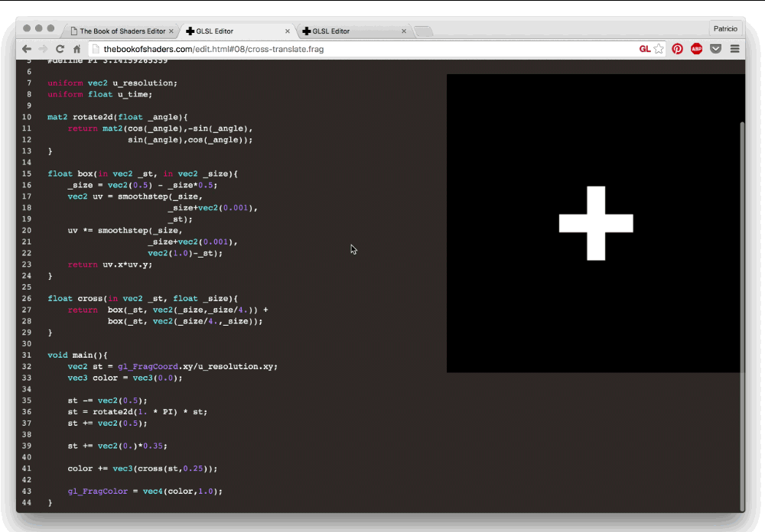Click the browser forward arrow
Image resolution: width=765 pixels, height=532 pixels.
tap(43, 49)
